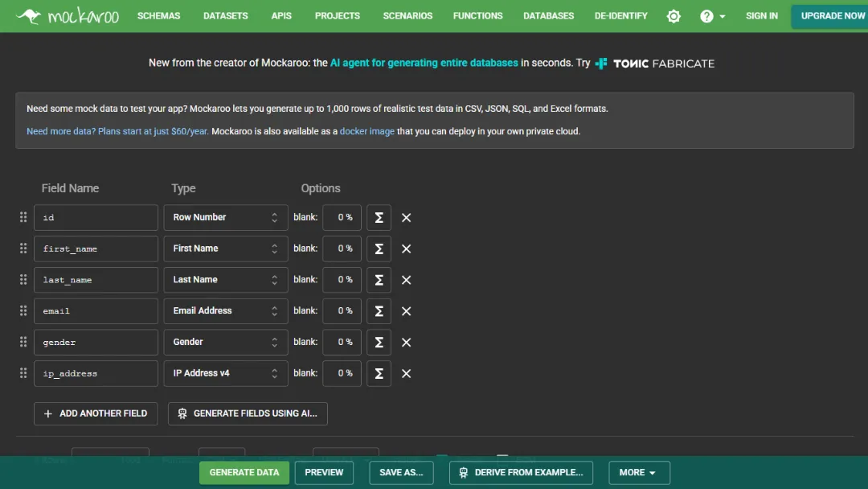Click the drag handle for ip_address row

23,373
